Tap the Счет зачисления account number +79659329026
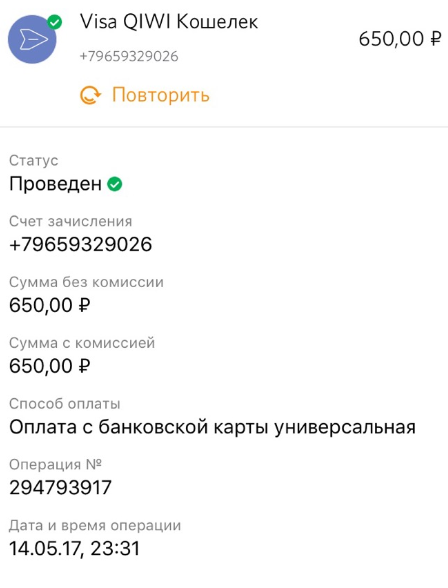 click(81, 244)
